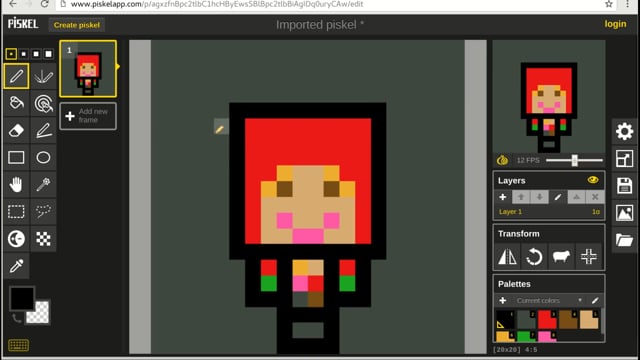
Task: Pick the green palette color
Action: tap(526, 336)
